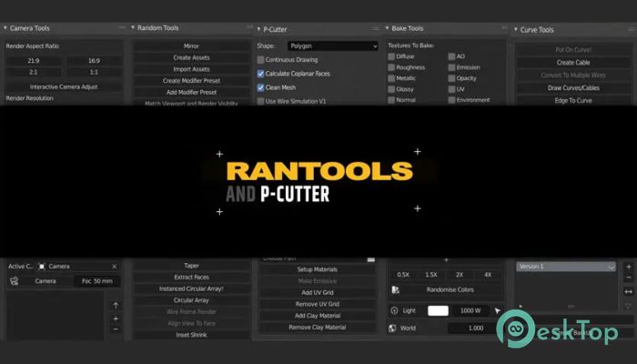Toggle Continuous Drawing checkbox
Viewport: 637px width, 364px height.
point(261,60)
